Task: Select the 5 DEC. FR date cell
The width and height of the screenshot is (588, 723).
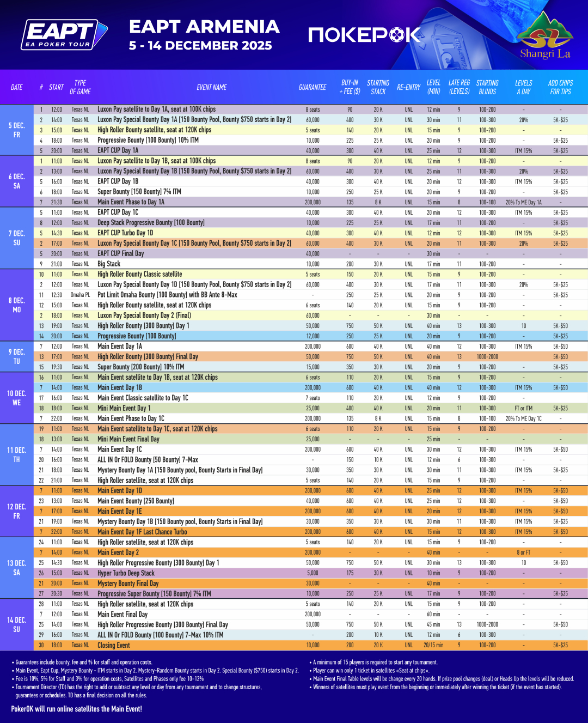Action: (17, 130)
